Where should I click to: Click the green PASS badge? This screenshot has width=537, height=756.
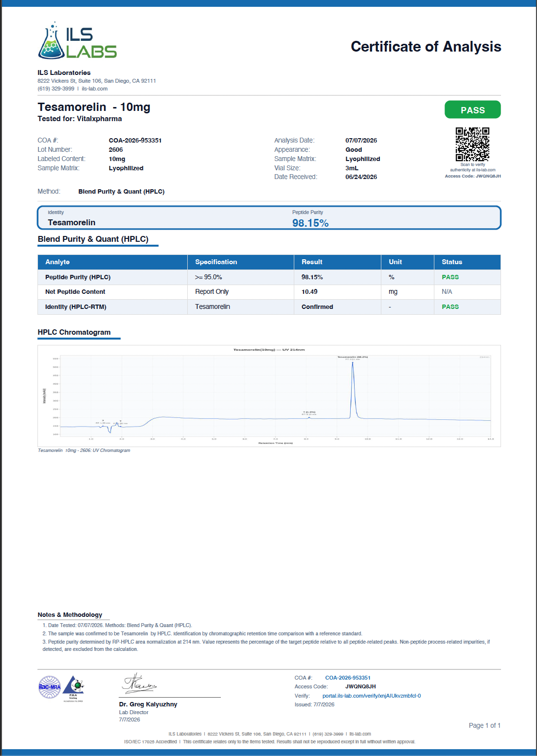(472, 110)
